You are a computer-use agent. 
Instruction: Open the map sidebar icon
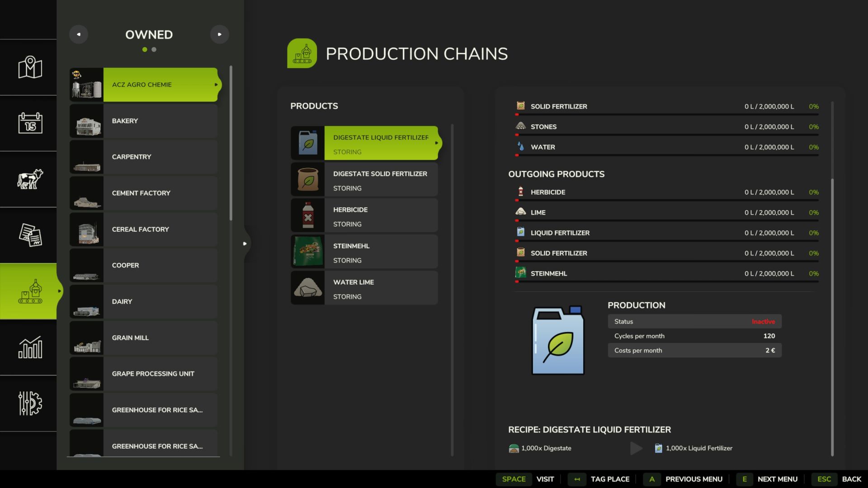coord(30,67)
